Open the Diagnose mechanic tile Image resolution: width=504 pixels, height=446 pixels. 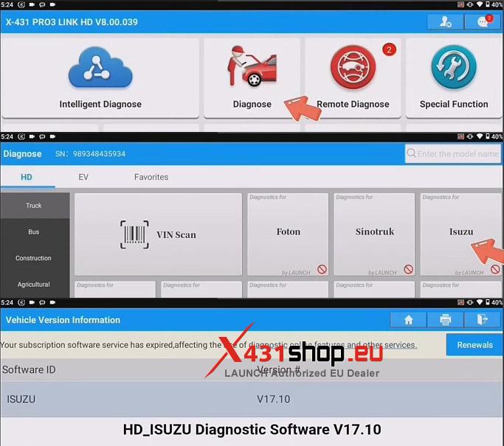pyautogui.click(x=252, y=77)
